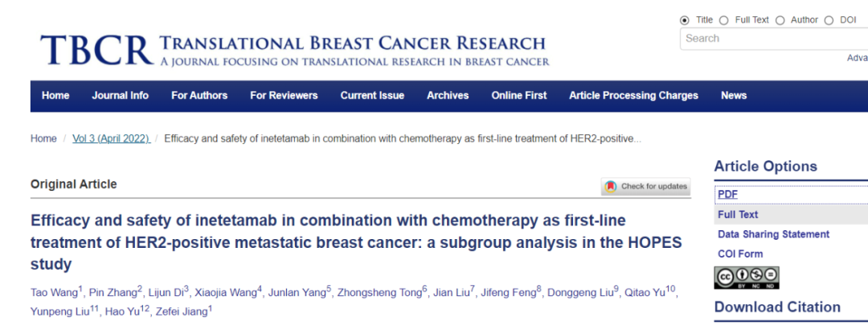Image resolution: width=868 pixels, height=326 pixels.
Task: Open the COI Form link
Action: point(740,254)
